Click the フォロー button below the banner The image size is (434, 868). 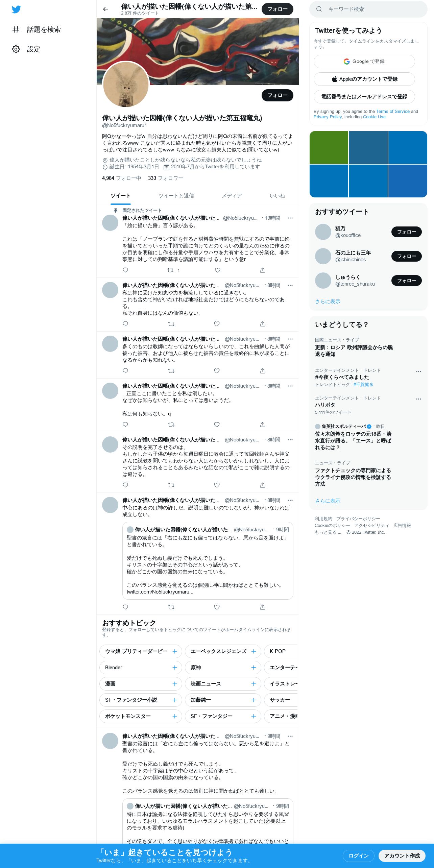click(x=278, y=95)
